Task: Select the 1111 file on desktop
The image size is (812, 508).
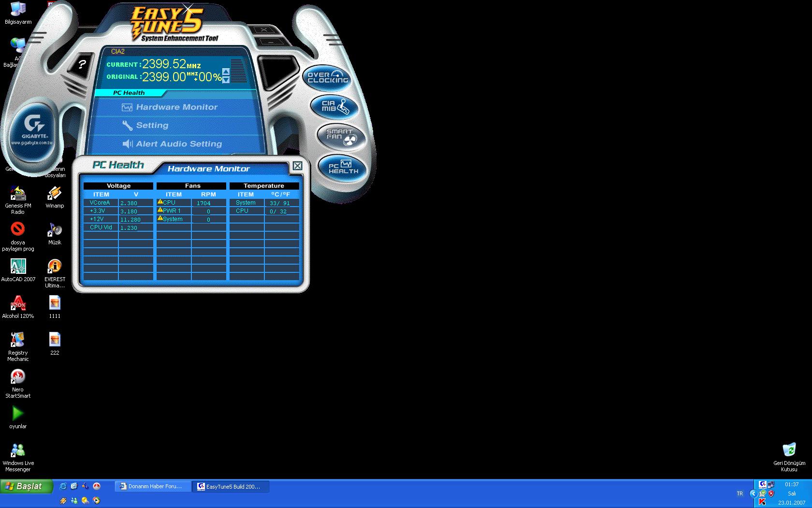Action: 55,307
